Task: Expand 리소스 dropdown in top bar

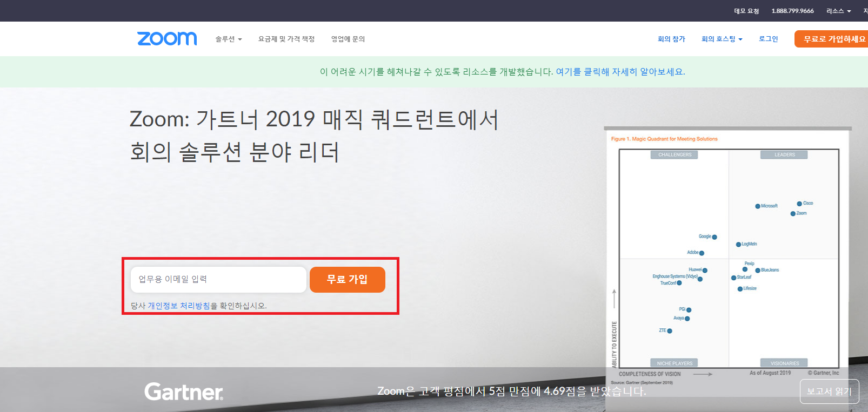Action: [838, 11]
